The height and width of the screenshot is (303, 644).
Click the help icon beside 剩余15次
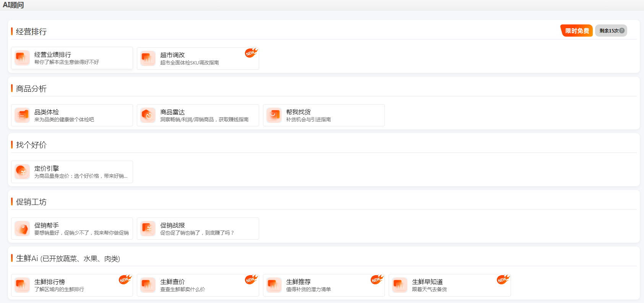(622, 31)
